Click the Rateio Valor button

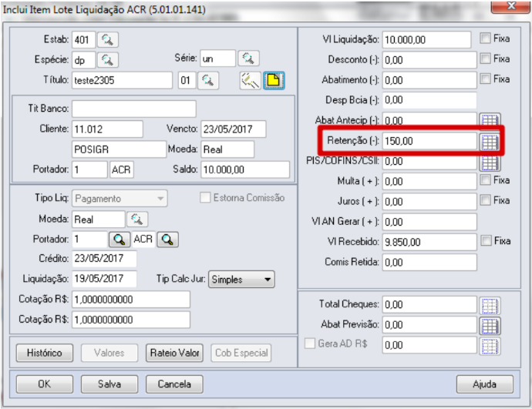(174, 353)
